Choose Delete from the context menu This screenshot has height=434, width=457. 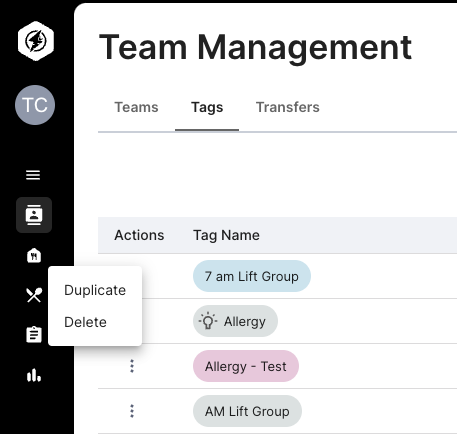tap(95, 322)
